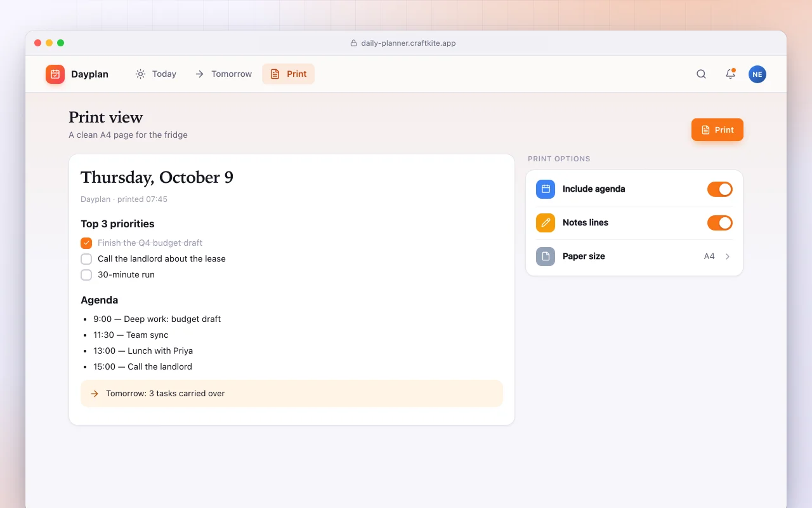
Task: Click the Dayplan brand name
Action: click(x=89, y=74)
